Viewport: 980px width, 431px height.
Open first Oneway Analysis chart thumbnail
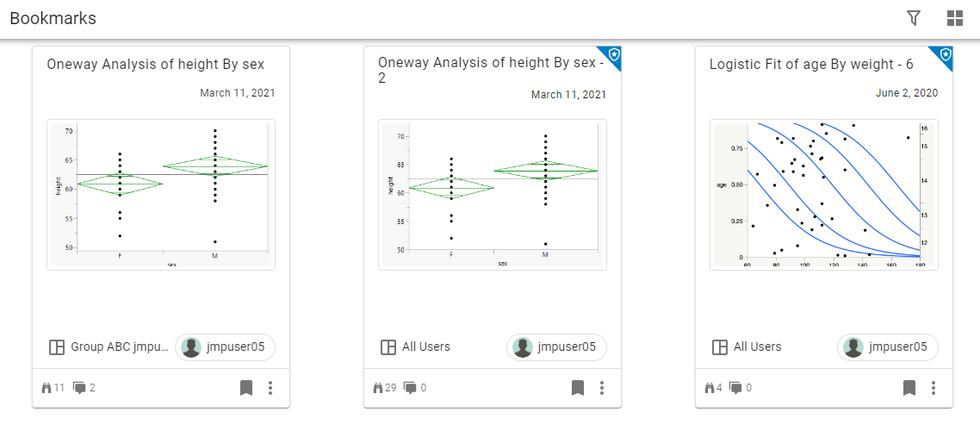[x=161, y=194]
